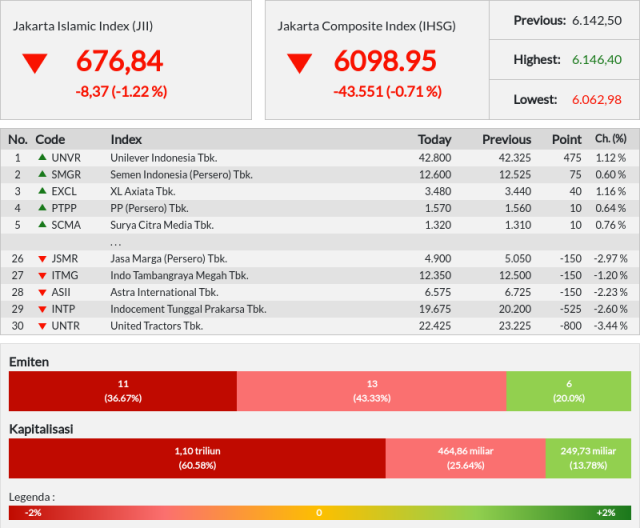Image resolution: width=640 pixels, height=528 pixels.
Task: Click the +2% end of the legend gradient
Action: [606, 512]
